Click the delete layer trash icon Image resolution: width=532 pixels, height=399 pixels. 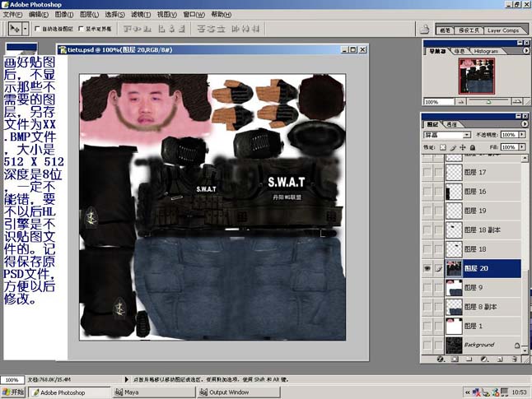pyautogui.click(x=515, y=359)
